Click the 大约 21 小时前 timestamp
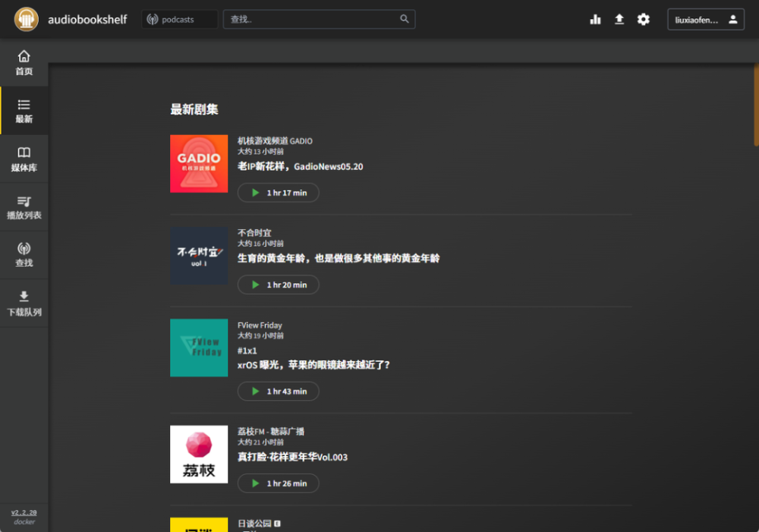The height and width of the screenshot is (532, 759). click(x=260, y=442)
